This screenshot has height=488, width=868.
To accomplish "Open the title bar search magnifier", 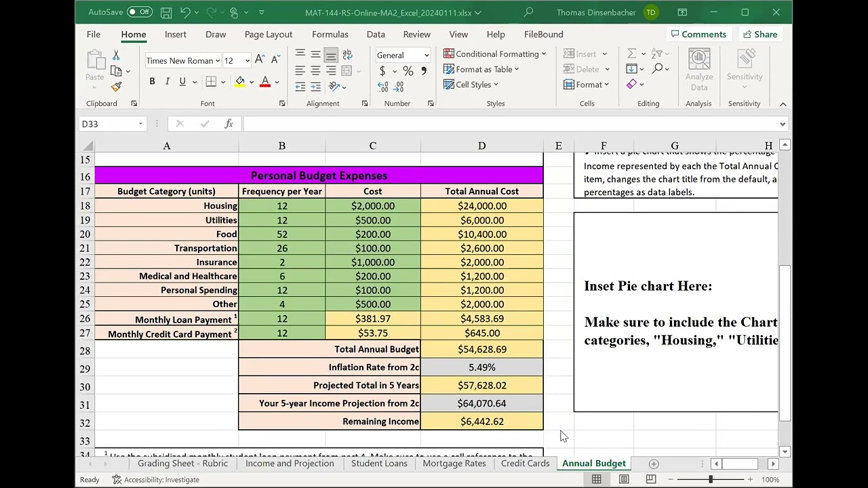I will (528, 12).
